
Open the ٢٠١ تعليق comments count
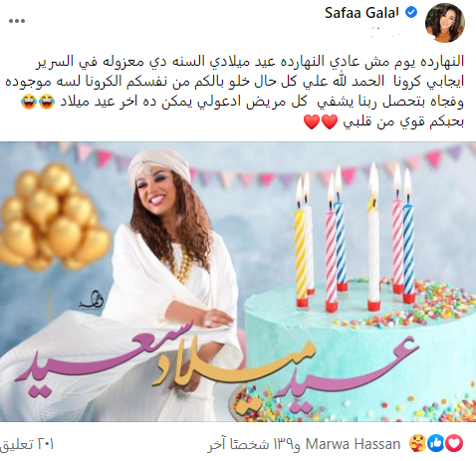(27, 444)
